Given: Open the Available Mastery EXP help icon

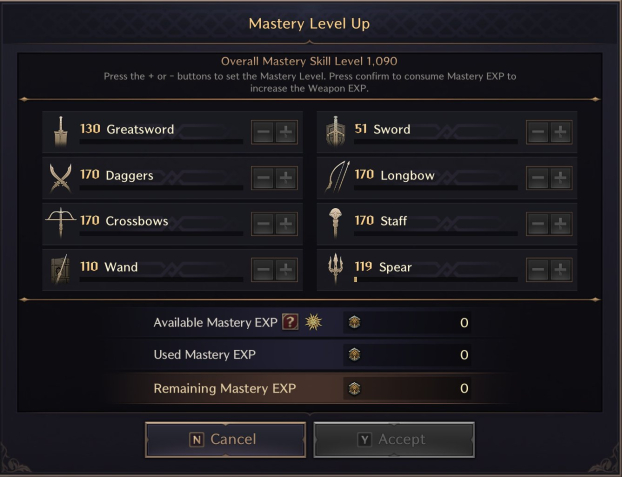Looking at the screenshot, I should point(290,322).
